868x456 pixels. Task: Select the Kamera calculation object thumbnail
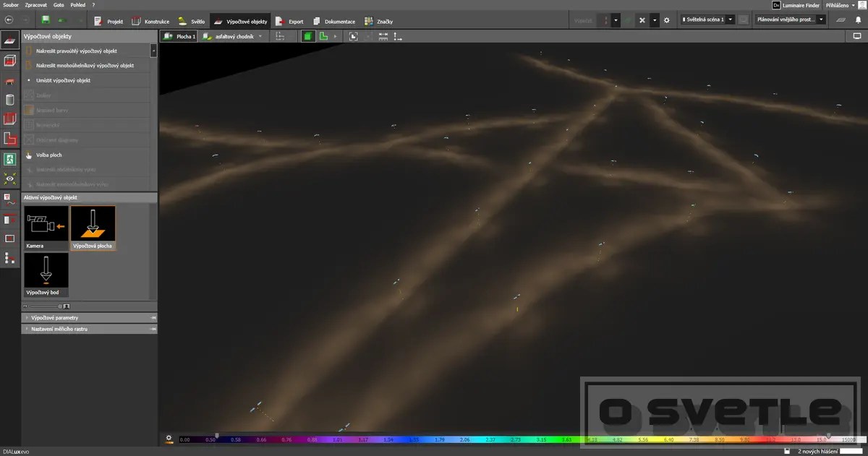46,228
